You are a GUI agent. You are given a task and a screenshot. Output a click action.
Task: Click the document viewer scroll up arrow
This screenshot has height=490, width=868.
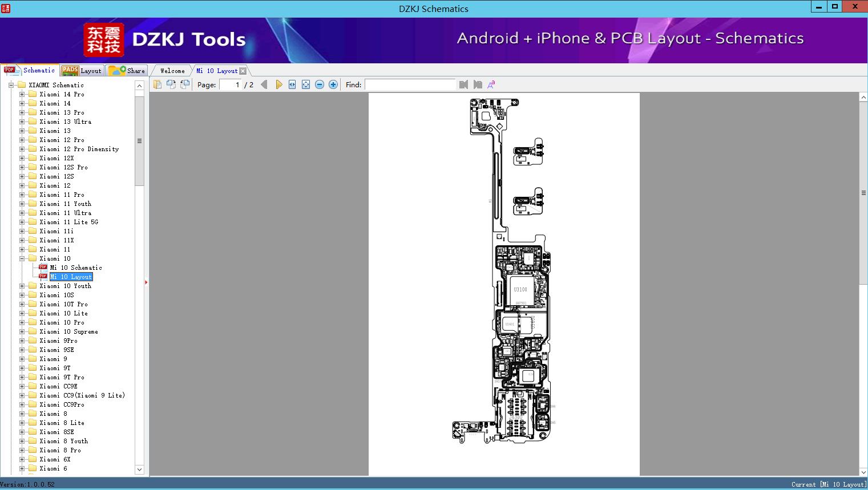coord(863,98)
